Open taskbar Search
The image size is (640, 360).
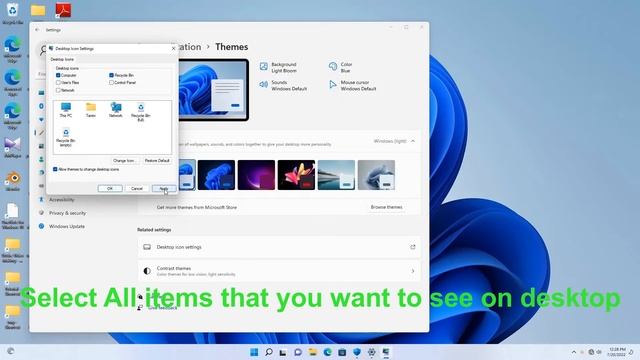269,352
